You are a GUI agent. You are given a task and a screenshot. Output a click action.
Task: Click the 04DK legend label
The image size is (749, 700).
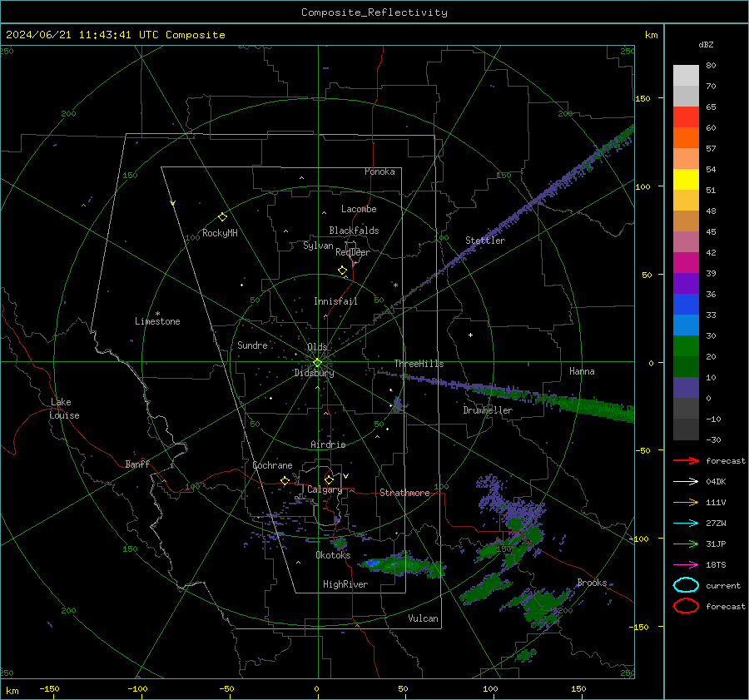(716, 482)
